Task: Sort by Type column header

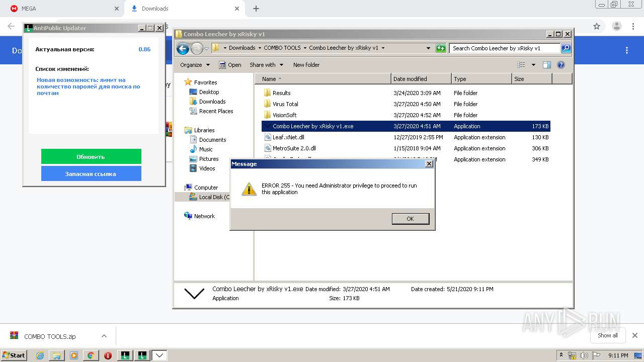Action: [x=481, y=79]
